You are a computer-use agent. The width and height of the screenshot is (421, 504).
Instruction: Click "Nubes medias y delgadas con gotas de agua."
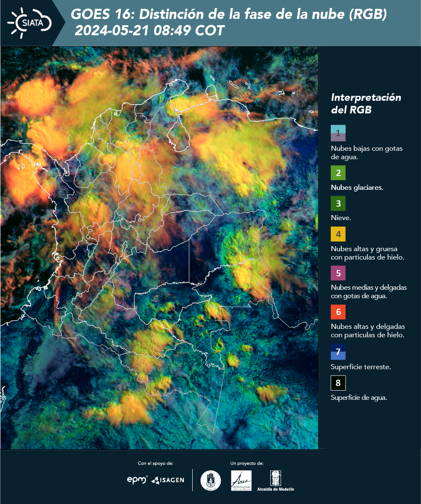369,292
